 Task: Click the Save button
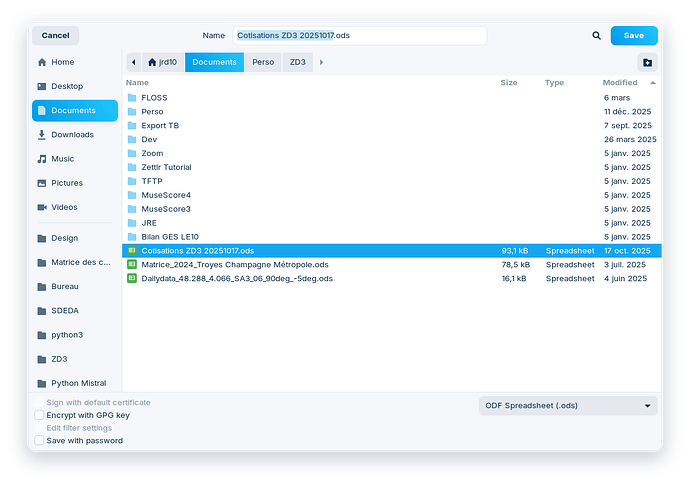[634, 36]
